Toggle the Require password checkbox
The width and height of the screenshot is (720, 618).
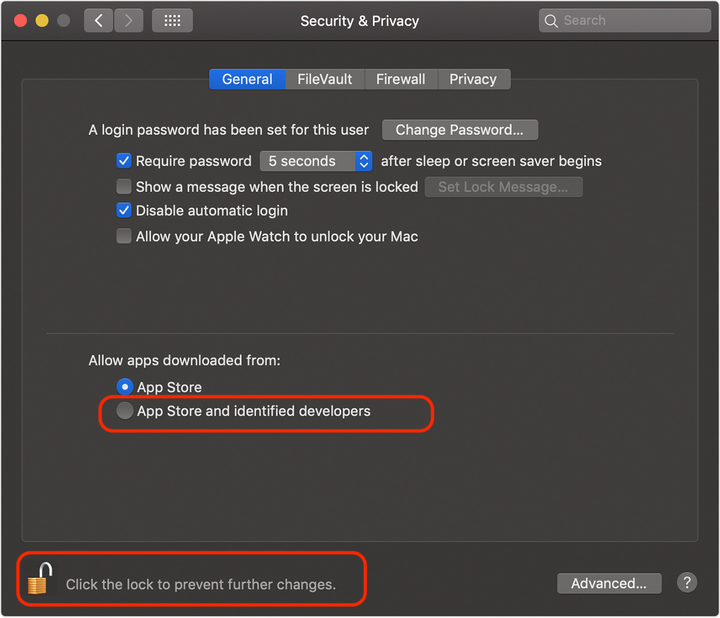tap(124, 161)
